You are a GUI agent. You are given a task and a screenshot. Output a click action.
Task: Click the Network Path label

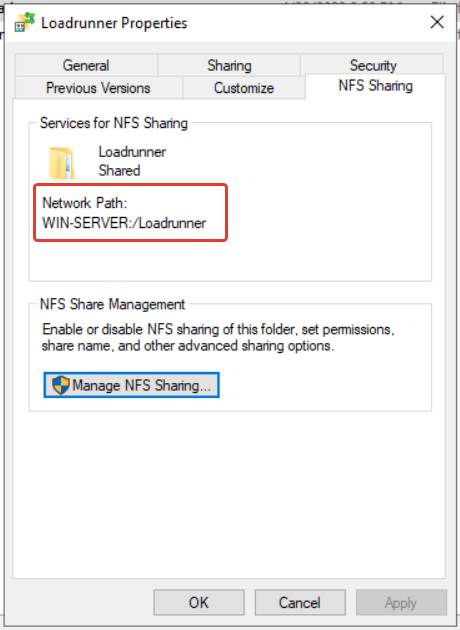pyautogui.click(x=85, y=203)
